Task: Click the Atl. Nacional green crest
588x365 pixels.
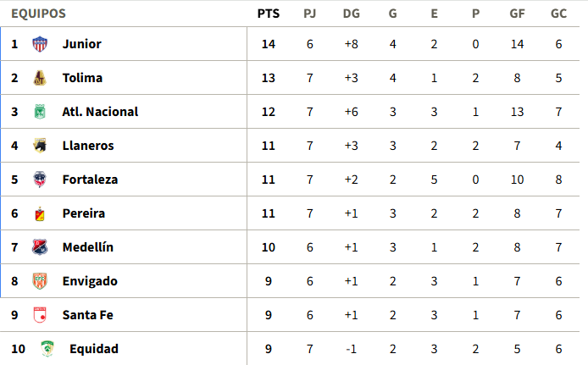Action: coord(40,112)
